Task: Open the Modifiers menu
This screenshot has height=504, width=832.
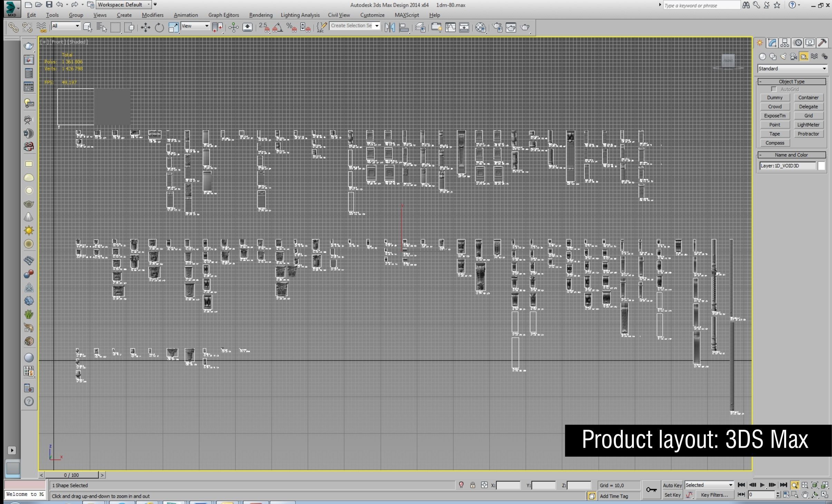Action: pyautogui.click(x=152, y=15)
